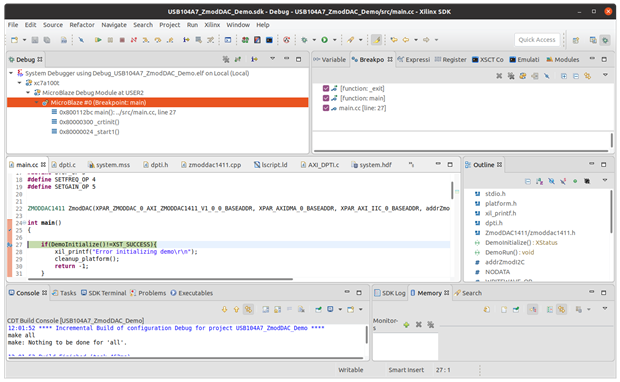
Task: Collapse the System Debugger tree node
Action: click(11, 73)
